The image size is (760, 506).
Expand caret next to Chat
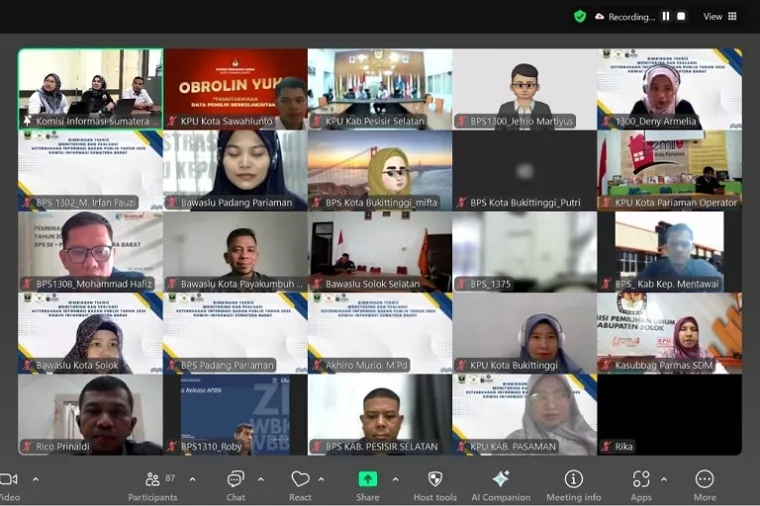click(261, 479)
